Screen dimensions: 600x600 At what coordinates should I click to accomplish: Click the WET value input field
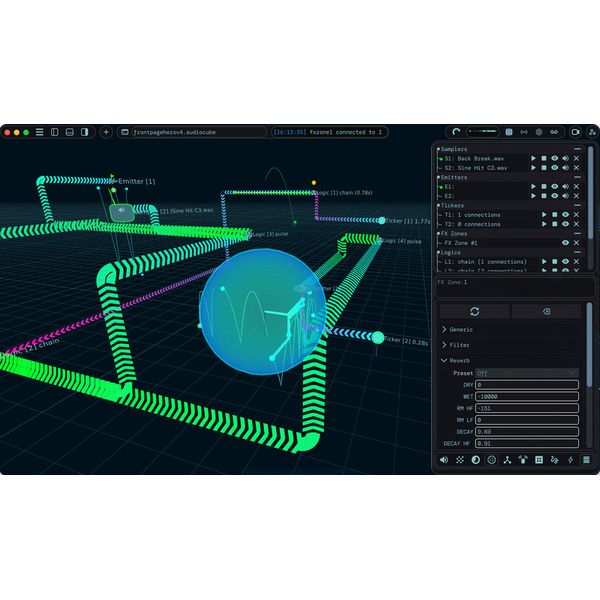526,396
